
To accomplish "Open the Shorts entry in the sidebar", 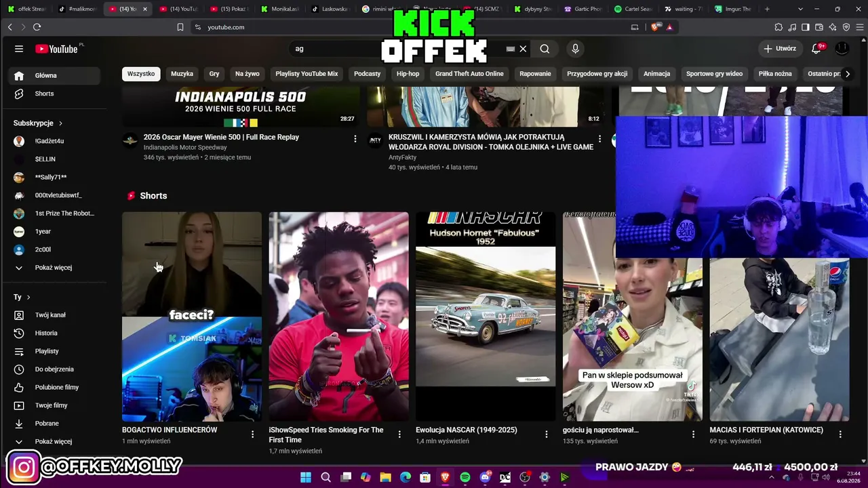I will 54,94.
